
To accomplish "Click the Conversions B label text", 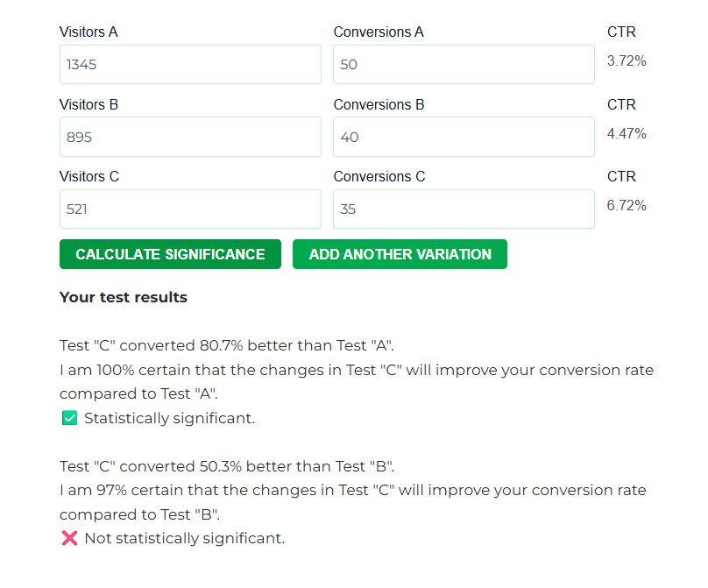I will click(379, 105).
